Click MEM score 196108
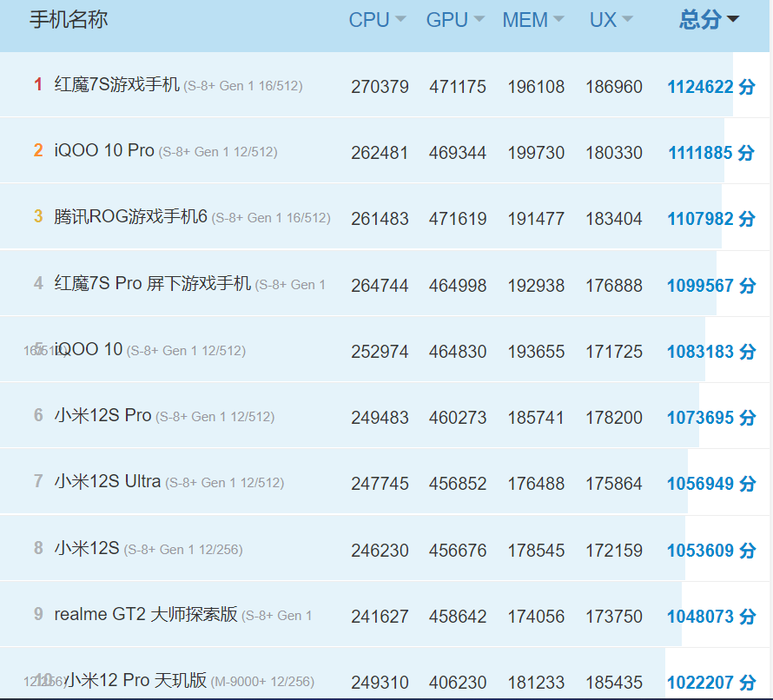The image size is (773, 700). point(536,87)
